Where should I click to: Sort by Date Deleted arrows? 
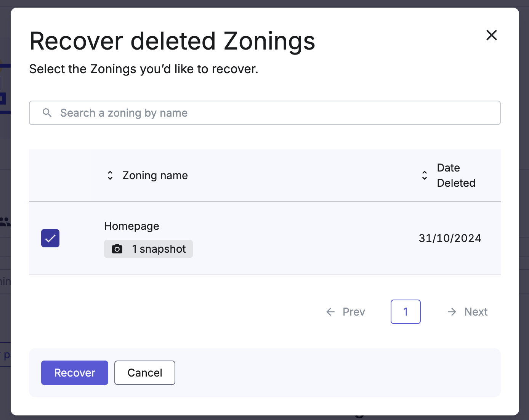coord(425,175)
